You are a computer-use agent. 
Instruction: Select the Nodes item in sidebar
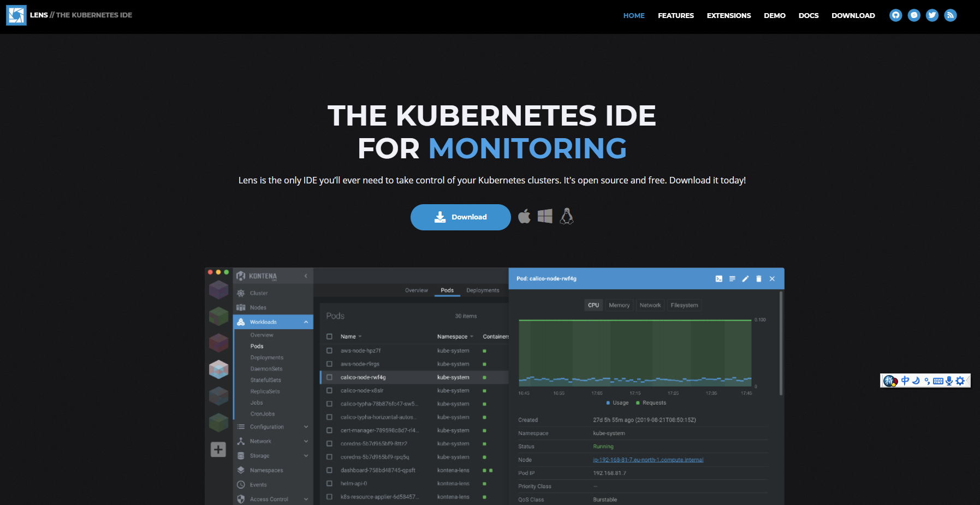click(258, 307)
